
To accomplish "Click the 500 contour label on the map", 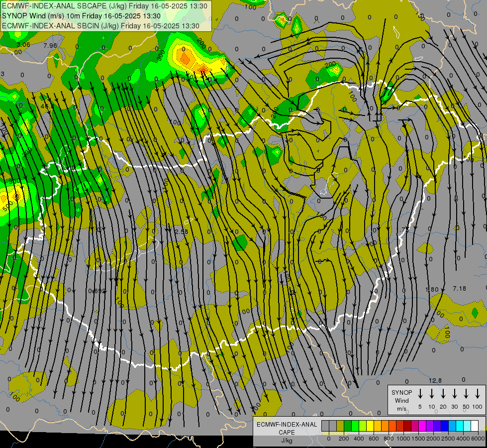I will click(x=7, y=206).
